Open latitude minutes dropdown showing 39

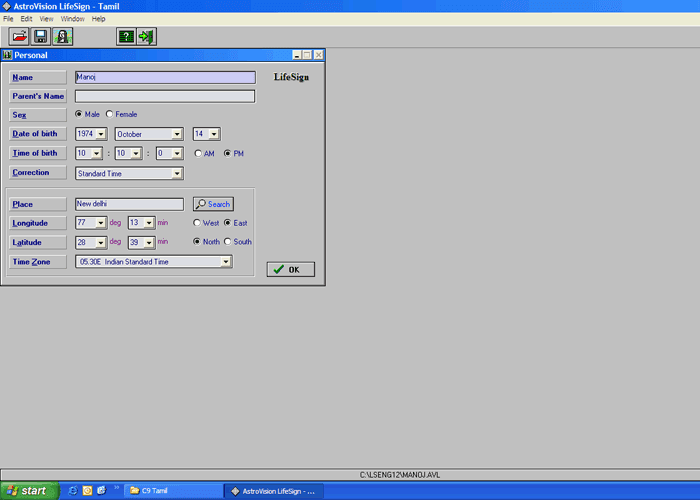pos(149,242)
